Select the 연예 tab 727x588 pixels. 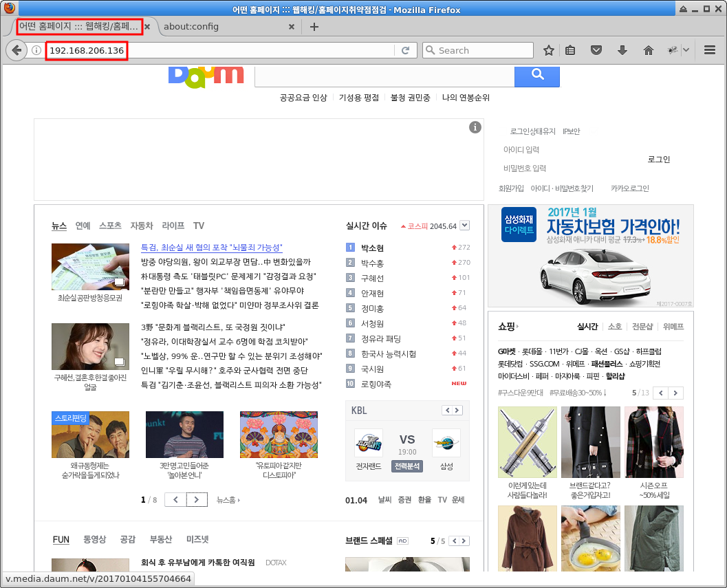point(83,226)
